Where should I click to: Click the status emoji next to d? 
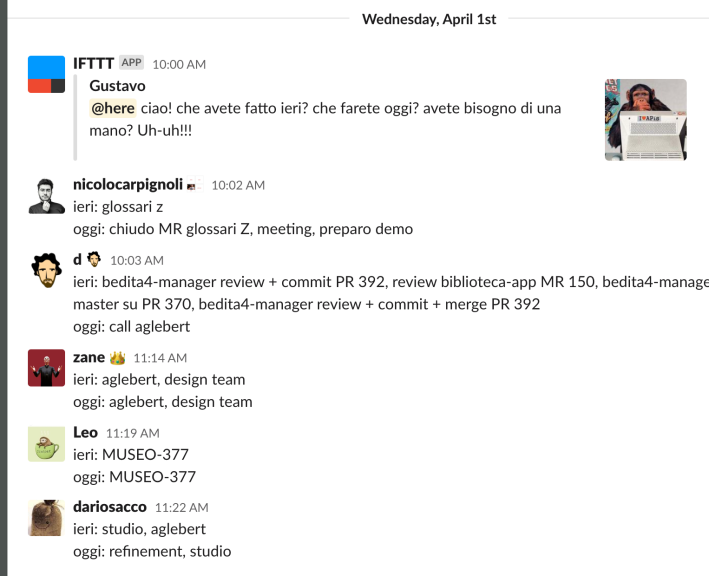click(94, 260)
